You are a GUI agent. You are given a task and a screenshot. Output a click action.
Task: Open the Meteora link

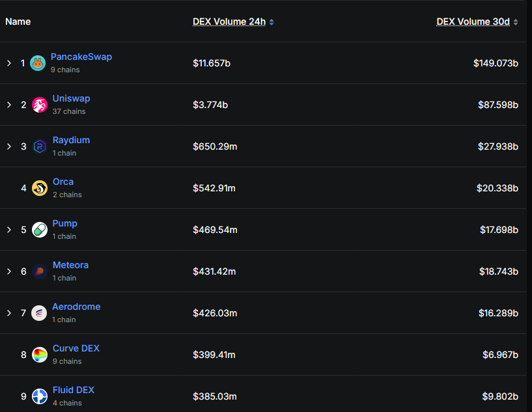coord(70,265)
